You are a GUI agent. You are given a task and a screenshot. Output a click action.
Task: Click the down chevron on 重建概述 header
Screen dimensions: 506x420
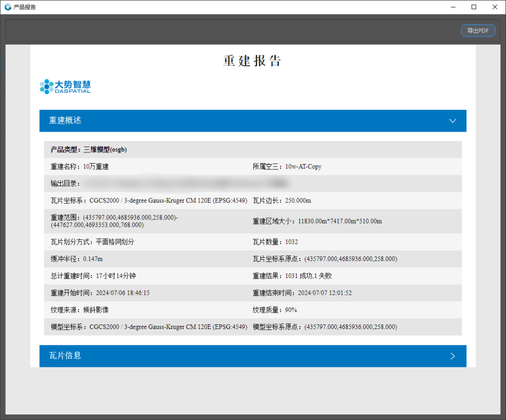coord(453,121)
